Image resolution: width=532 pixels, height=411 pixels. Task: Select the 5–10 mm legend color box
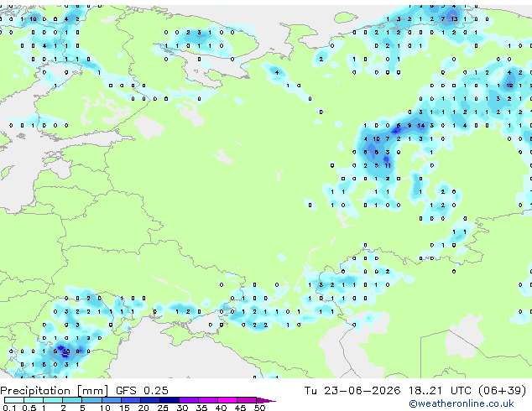coord(91,400)
